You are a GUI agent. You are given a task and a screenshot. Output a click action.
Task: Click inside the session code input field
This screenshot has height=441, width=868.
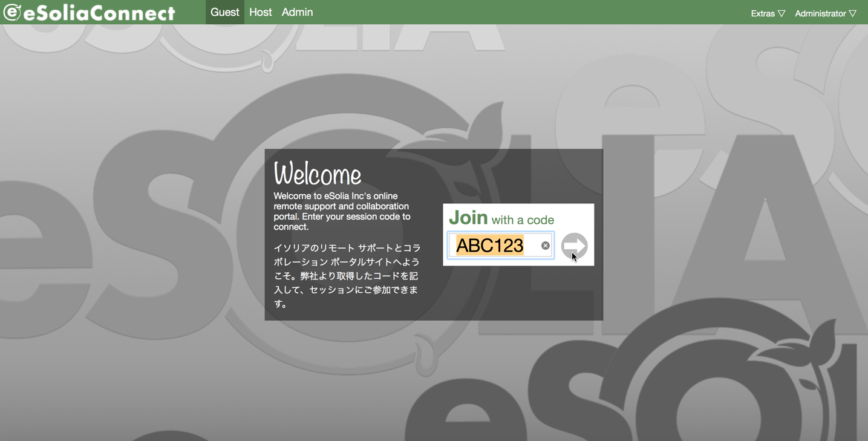[531, 246]
